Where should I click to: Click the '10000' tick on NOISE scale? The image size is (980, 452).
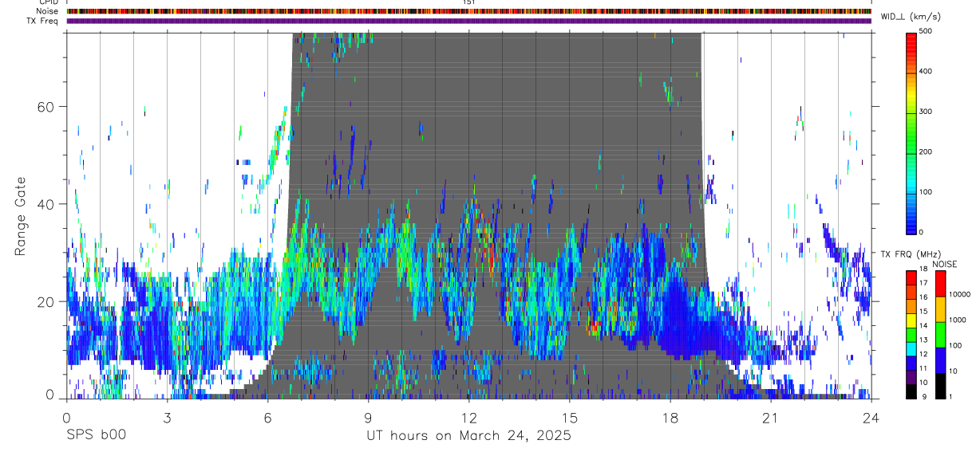coord(959,294)
